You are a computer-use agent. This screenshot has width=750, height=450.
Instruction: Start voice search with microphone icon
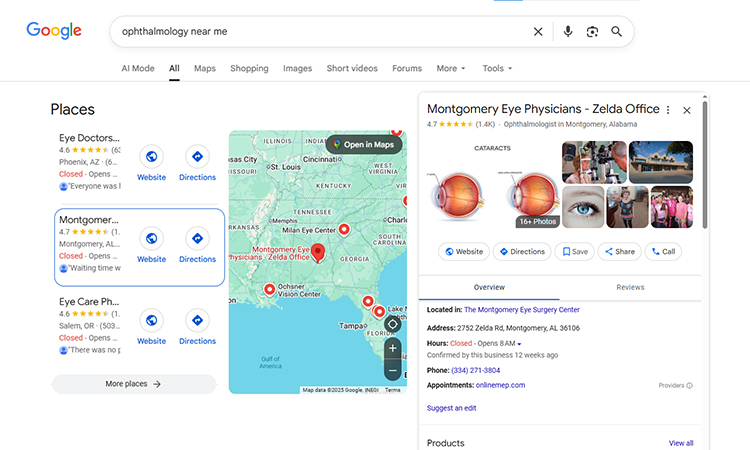[568, 32]
